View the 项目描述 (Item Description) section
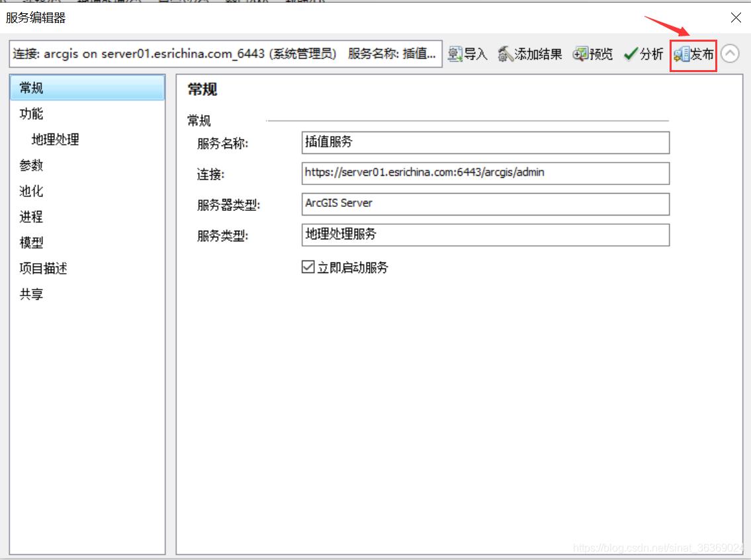 (x=42, y=268)
